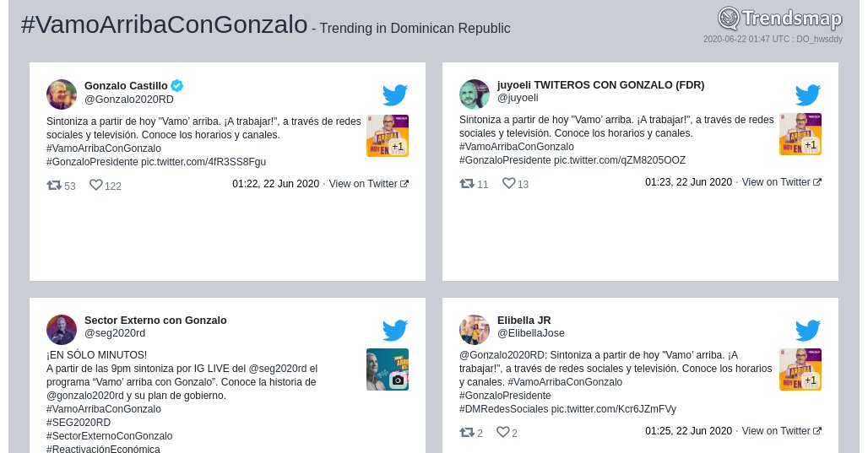868x453 pixels.
Task: Open Elibella JR's profile avatar
Action: point(475,330)
